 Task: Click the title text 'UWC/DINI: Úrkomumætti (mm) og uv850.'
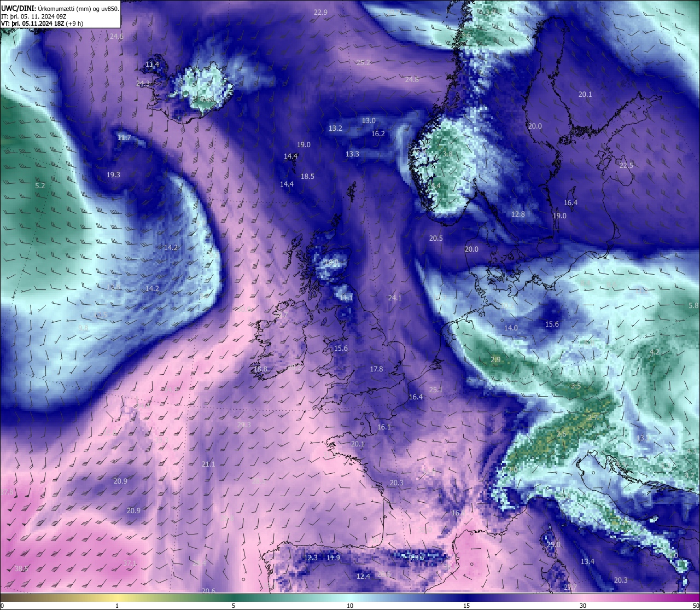tap(60, 8)
